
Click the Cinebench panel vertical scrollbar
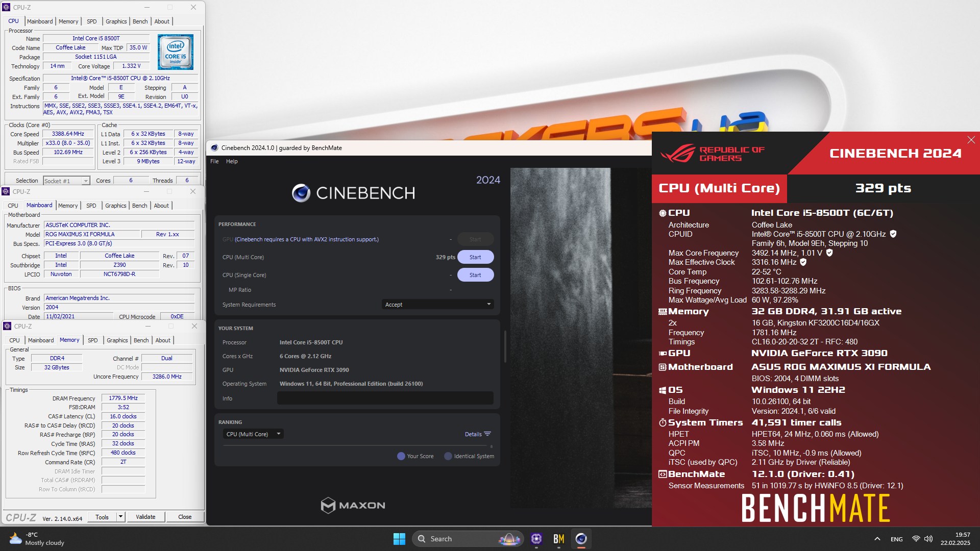(505, 346)
